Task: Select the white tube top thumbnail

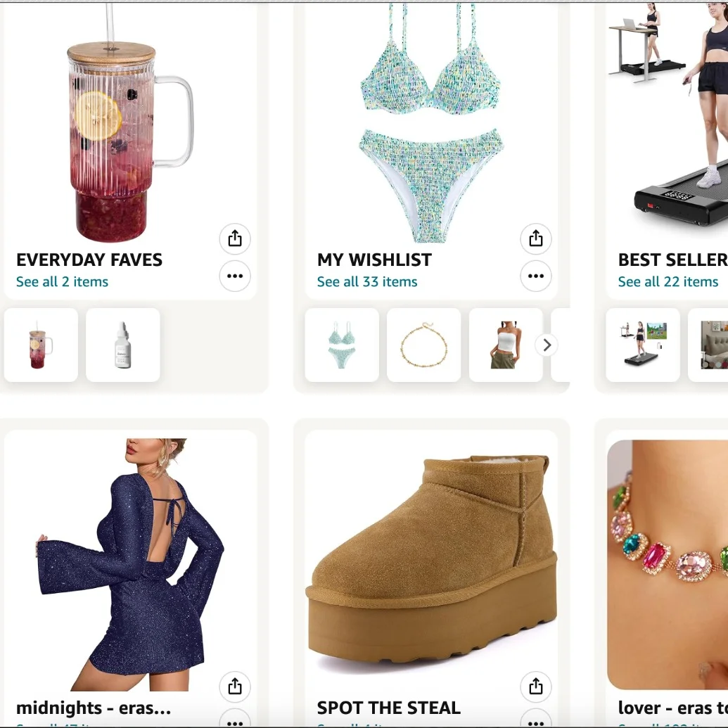Action: [506, 345]
